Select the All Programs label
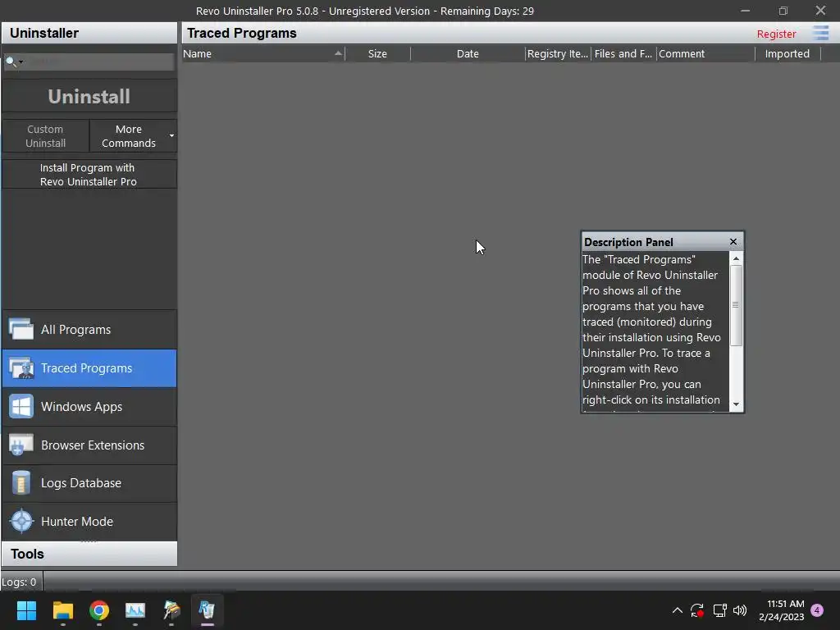 [x=76, y=330]
